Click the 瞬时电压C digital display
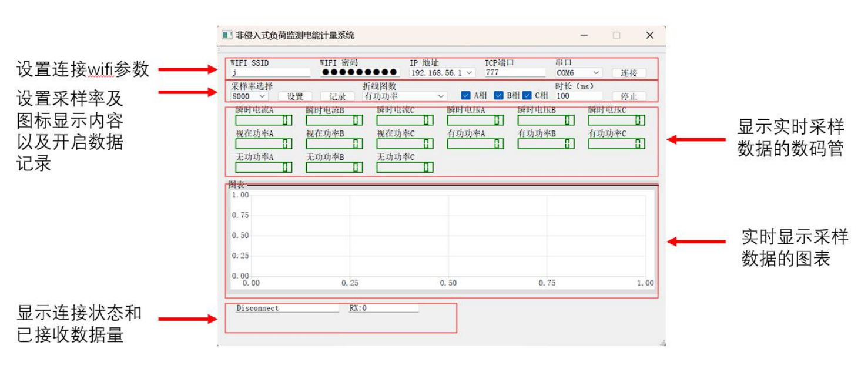This screenshot has height=382, width=868. click(x=616, y=120)
